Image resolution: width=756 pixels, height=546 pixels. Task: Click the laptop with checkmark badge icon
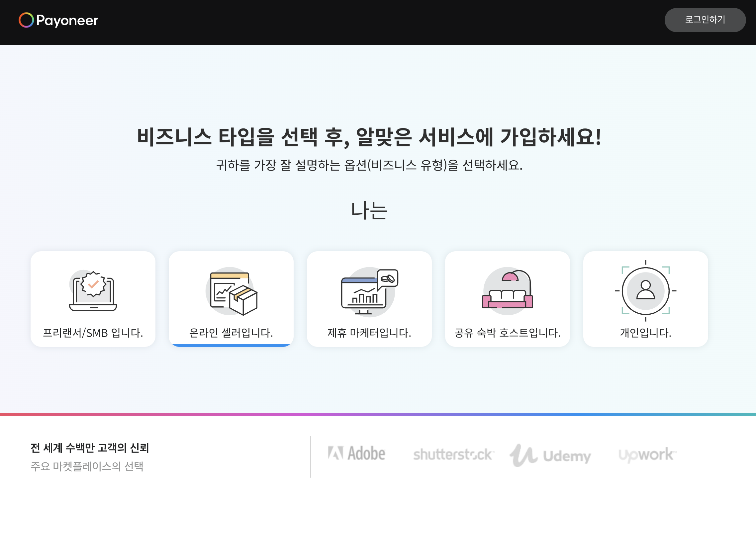93,291
